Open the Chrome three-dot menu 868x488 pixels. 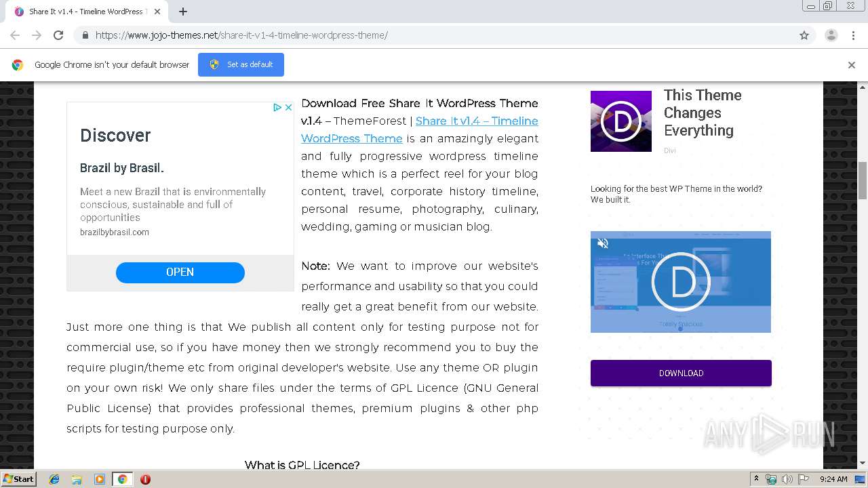pyautogui.click(x=853, y=35)
